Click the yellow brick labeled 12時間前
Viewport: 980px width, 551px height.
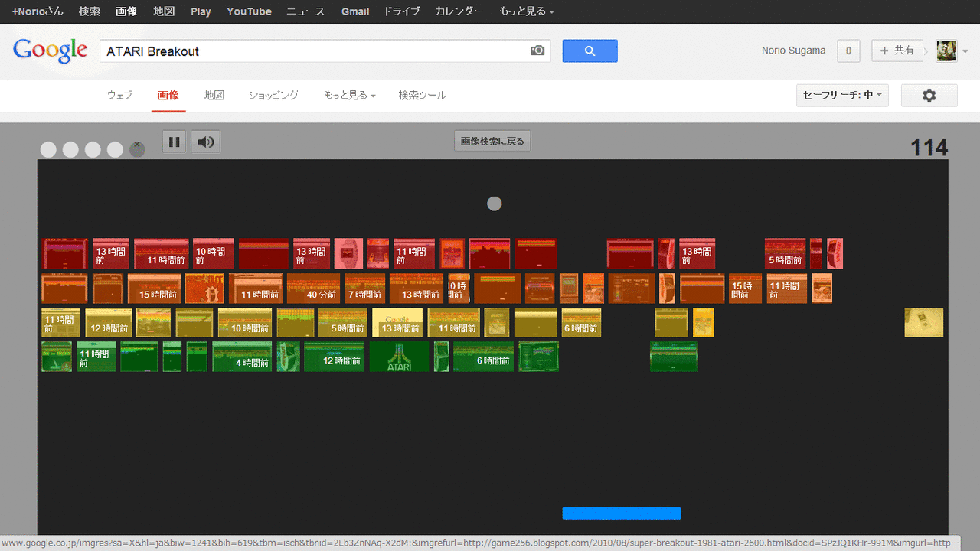[x=108, y=322]
